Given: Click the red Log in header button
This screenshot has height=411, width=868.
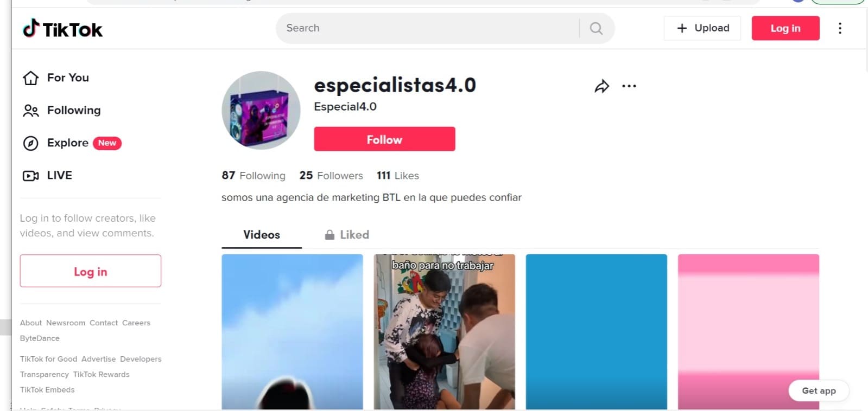Looking at the screenshot, I should point(785,28).
